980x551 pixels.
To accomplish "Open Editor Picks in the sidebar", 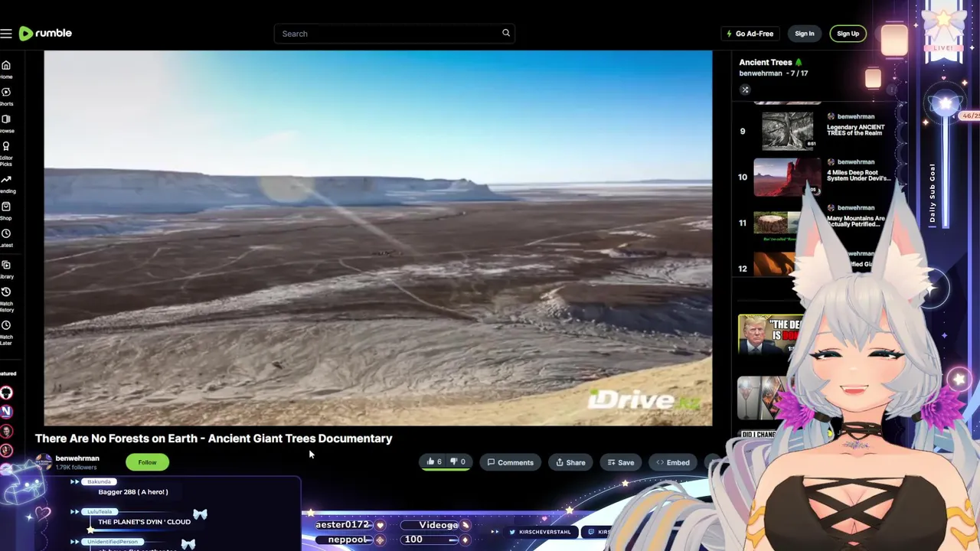I will (6, 153).
